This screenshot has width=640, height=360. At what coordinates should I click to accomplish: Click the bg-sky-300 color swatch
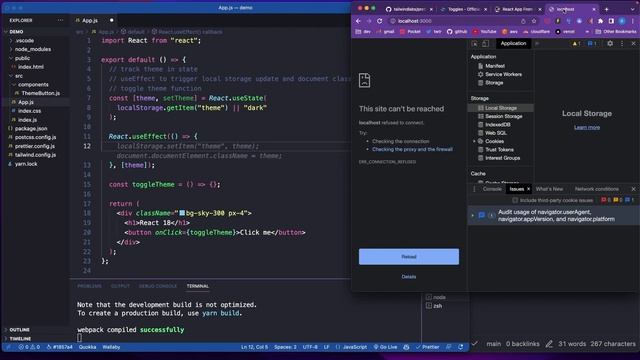point(182,213)
